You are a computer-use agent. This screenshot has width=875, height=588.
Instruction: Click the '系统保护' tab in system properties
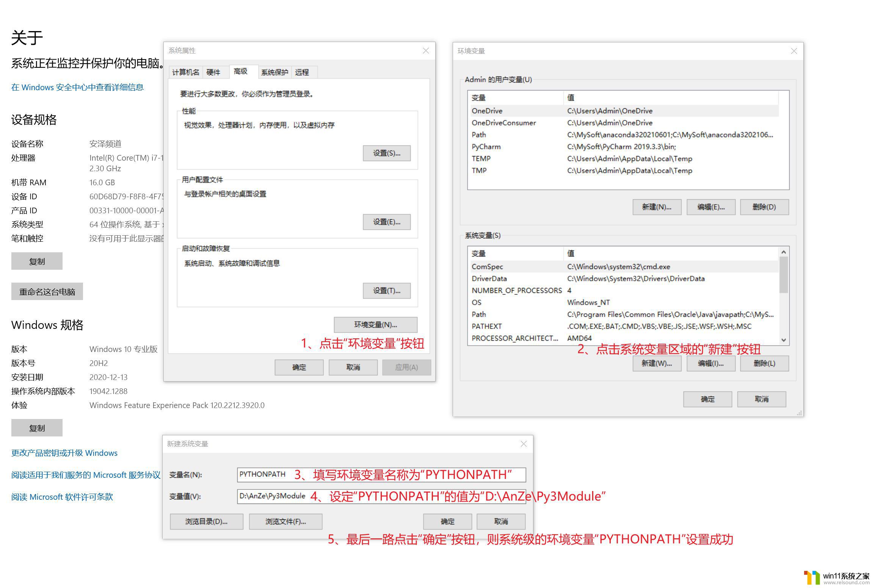273,72
